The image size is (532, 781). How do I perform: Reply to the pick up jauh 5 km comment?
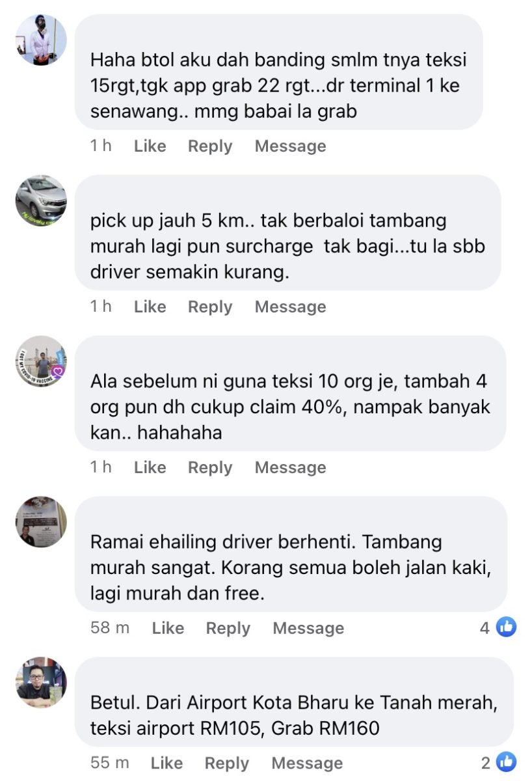pyautogui.click(x=210, y=307)
